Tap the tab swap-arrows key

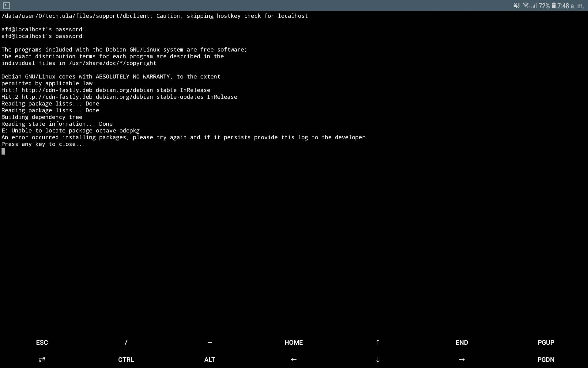42,359
